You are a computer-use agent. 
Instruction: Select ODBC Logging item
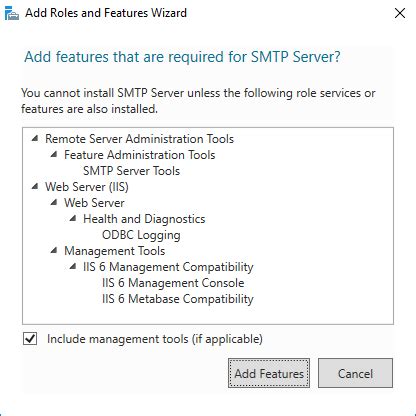[141, 235]
